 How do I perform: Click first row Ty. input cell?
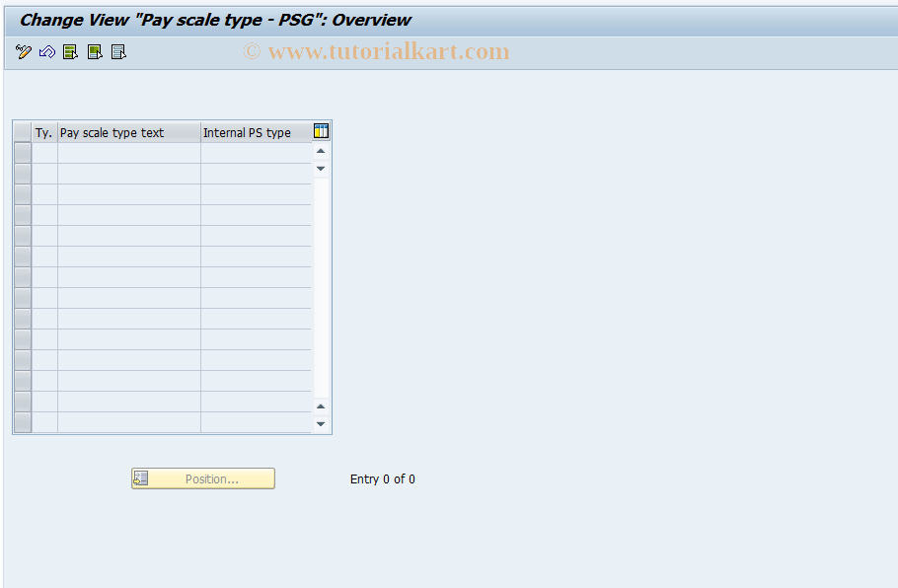(44, 153)
